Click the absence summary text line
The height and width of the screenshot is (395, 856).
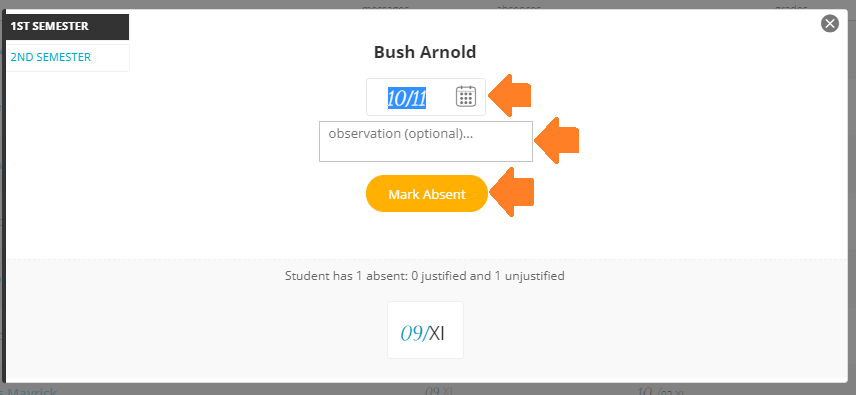click(425, 276)
